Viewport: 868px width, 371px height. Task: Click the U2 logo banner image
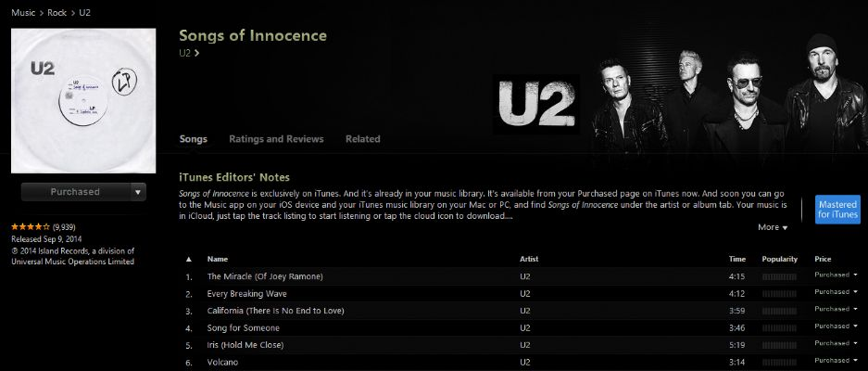coord(536,104)
